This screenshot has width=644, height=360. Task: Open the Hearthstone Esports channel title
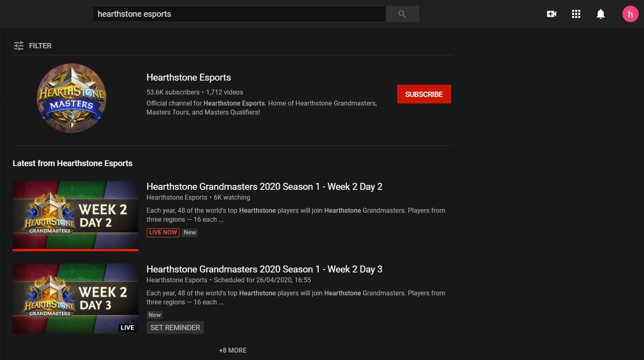pyautogui.click(x=188, y=77)
